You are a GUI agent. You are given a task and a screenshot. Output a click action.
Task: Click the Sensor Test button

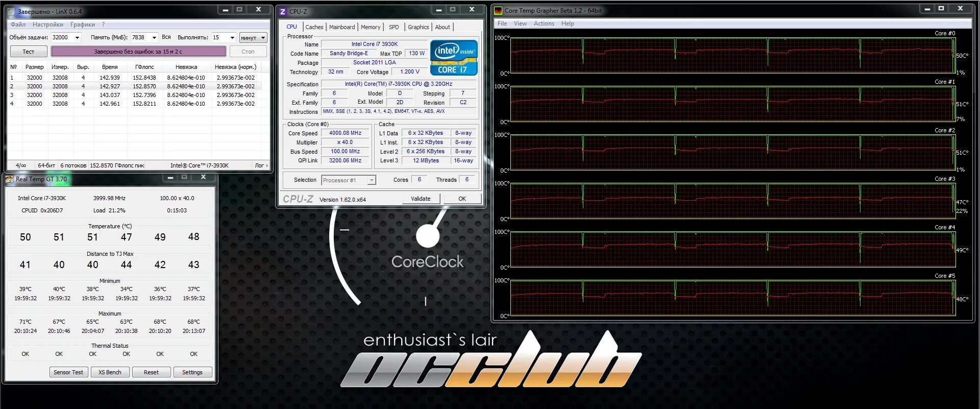[68, 372]
